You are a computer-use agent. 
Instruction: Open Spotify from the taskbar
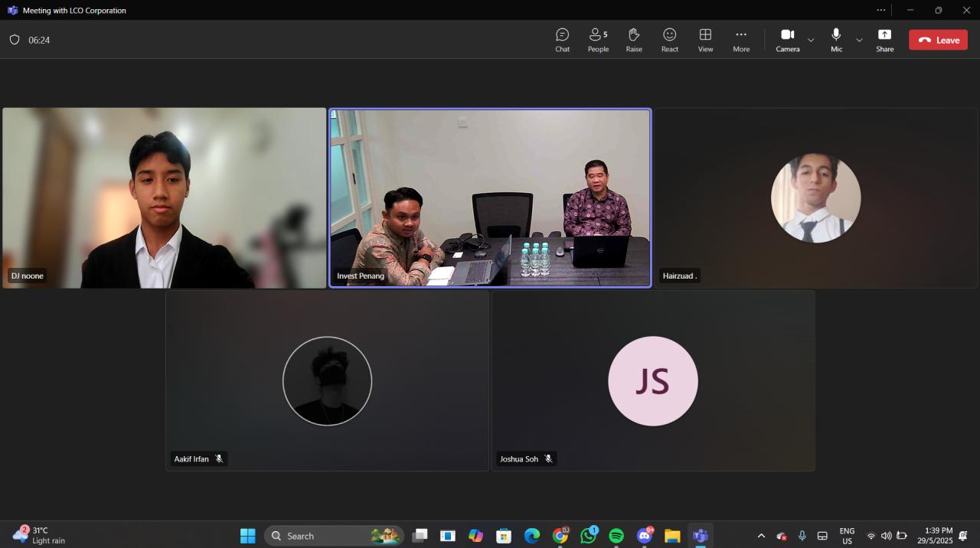616,536
